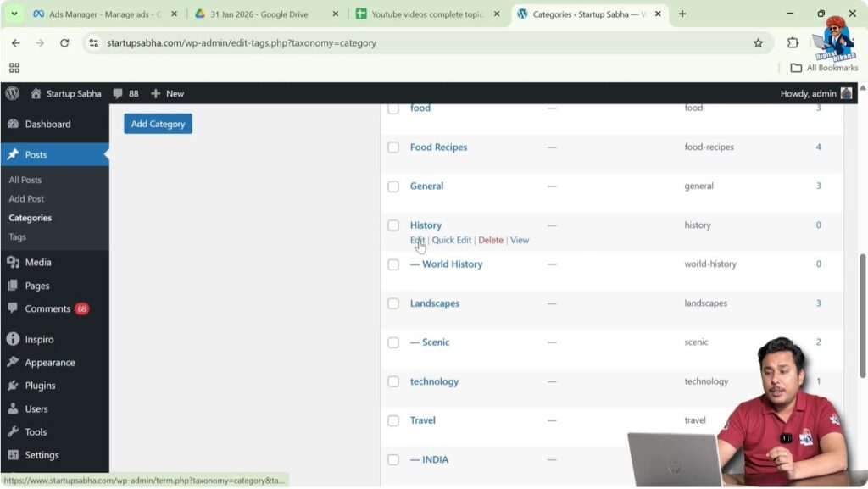Open All Bookmarks folder
The width and height of the screenshot is (868, 489).
[824, 68]
